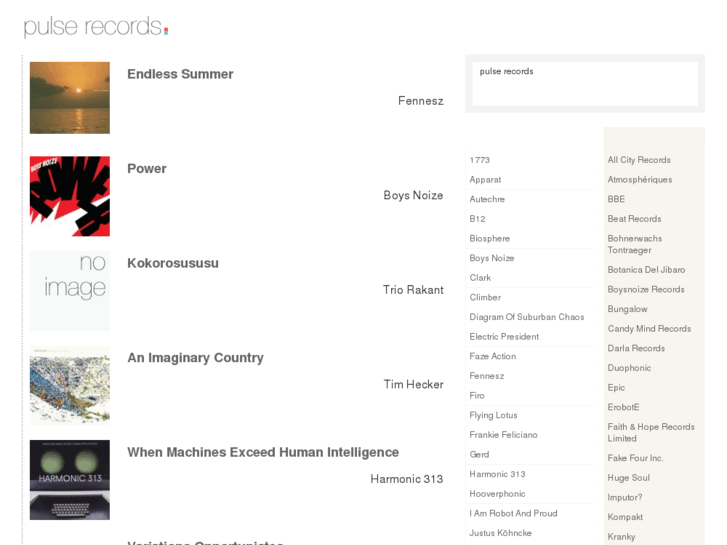Filter by Boysnoize Records label

click(646, 289)
